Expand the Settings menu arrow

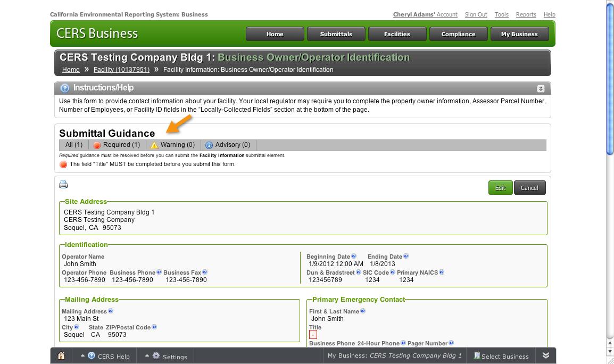click(x=147, y=356)
